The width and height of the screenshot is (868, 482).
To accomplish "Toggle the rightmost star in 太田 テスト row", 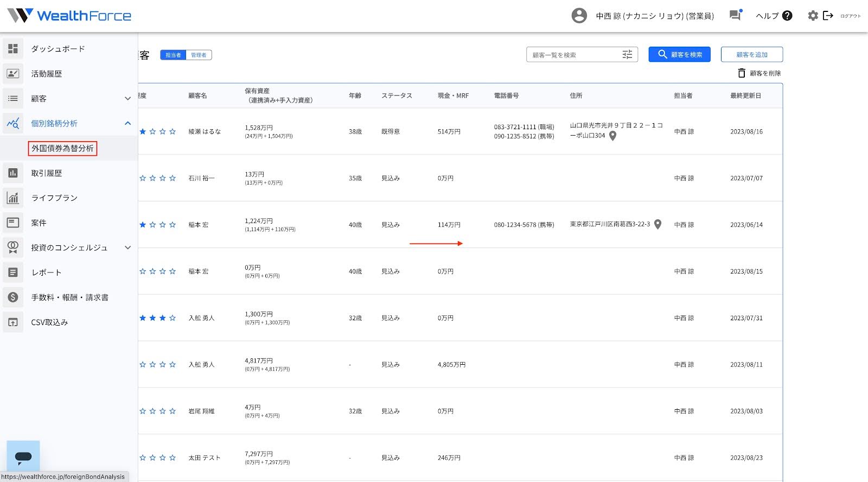I will tap(173, 458).
